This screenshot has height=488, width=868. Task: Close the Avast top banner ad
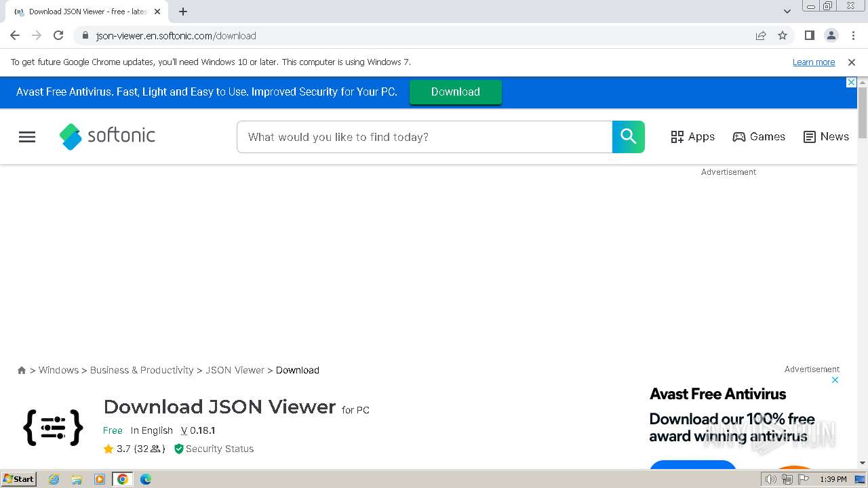coord(852,83)
